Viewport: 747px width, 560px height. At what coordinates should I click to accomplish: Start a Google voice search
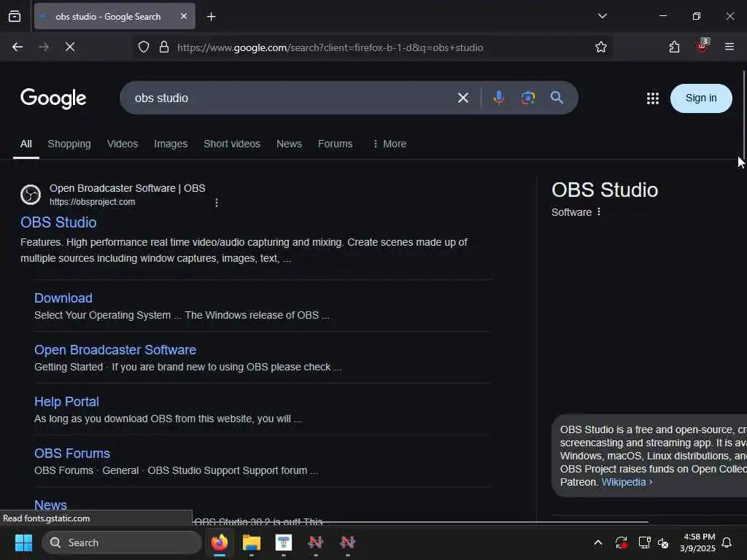[x=499, y=98]
